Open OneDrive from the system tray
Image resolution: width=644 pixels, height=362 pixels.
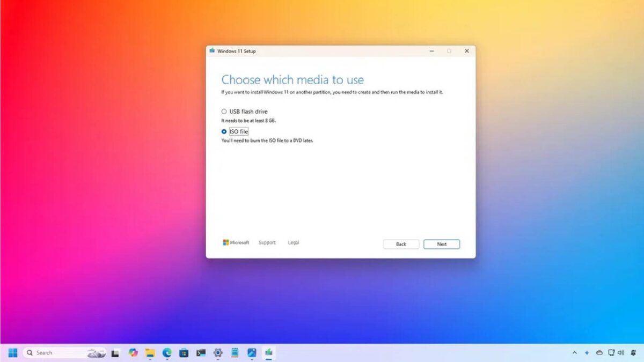[x=599, y=353]
